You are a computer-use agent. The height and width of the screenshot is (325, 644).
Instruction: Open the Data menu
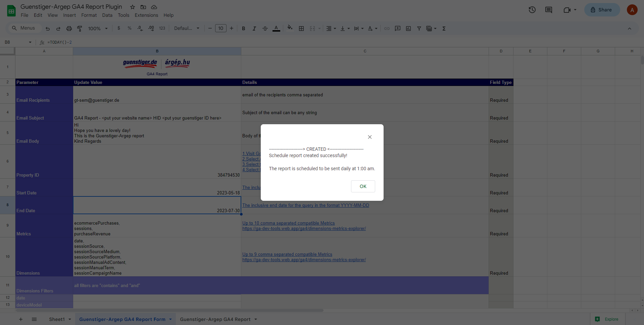tap(107, 15)
